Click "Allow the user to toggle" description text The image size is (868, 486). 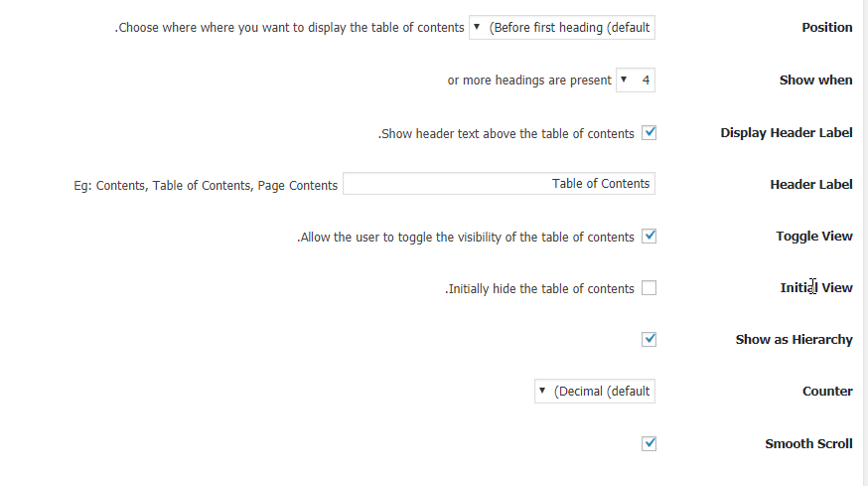pyautogui.click(x=465, y=238)
